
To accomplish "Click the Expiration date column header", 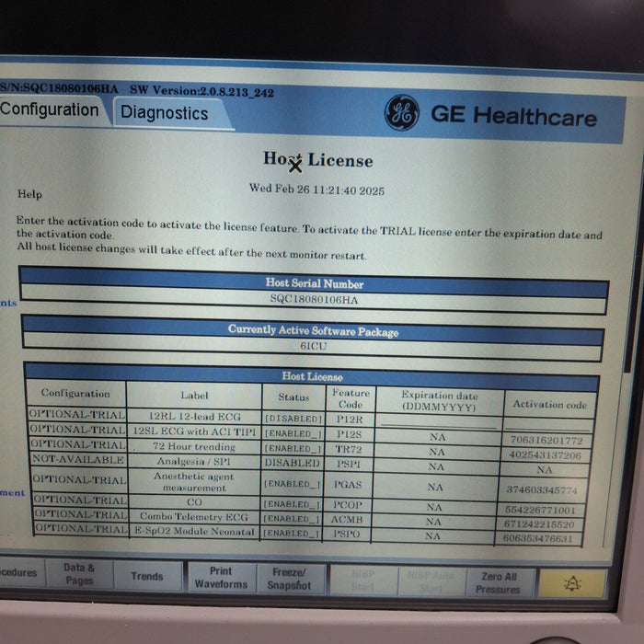I will click(440, 401).
